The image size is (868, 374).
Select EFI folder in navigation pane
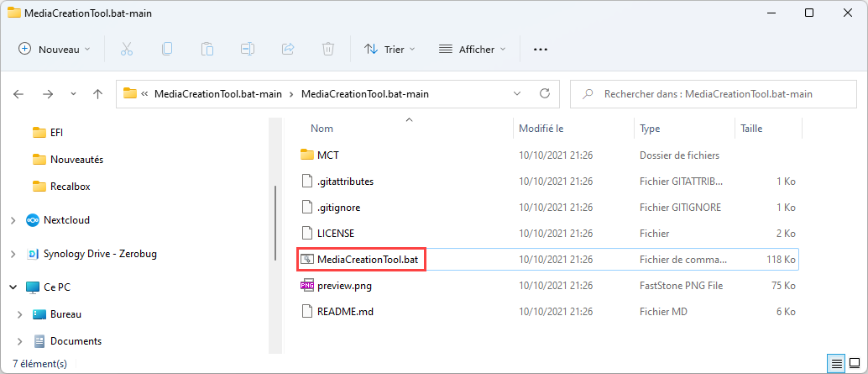tap(56, 133)
